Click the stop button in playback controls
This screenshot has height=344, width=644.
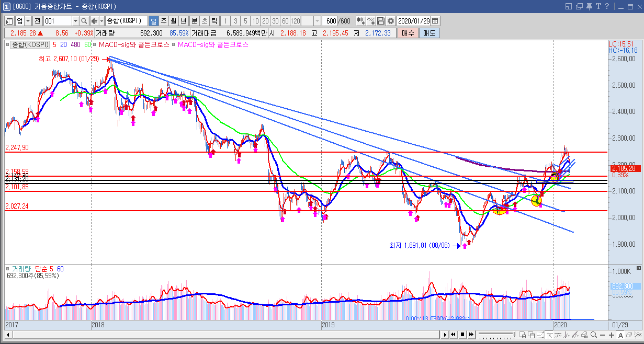[x=462, y=335]
